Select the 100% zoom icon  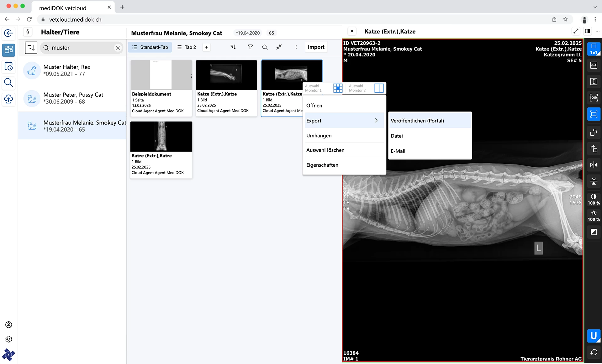(x=594, y=98)
